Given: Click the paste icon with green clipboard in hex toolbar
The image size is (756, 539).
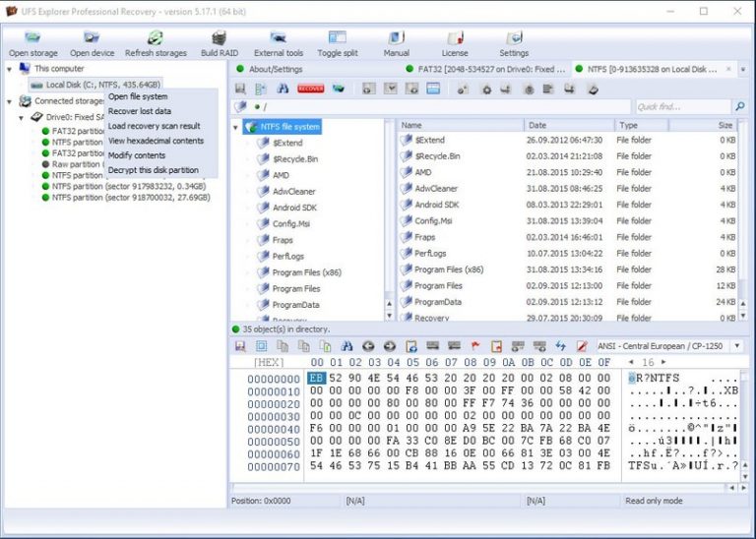Looking at the screenshot, I should tap(326, 346).
